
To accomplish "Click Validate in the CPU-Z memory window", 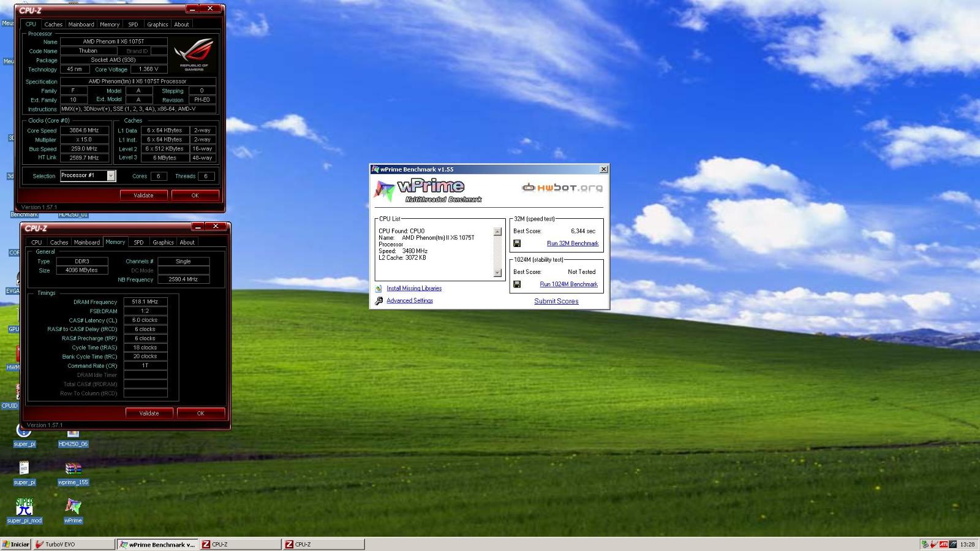I will tap(149, 413).
